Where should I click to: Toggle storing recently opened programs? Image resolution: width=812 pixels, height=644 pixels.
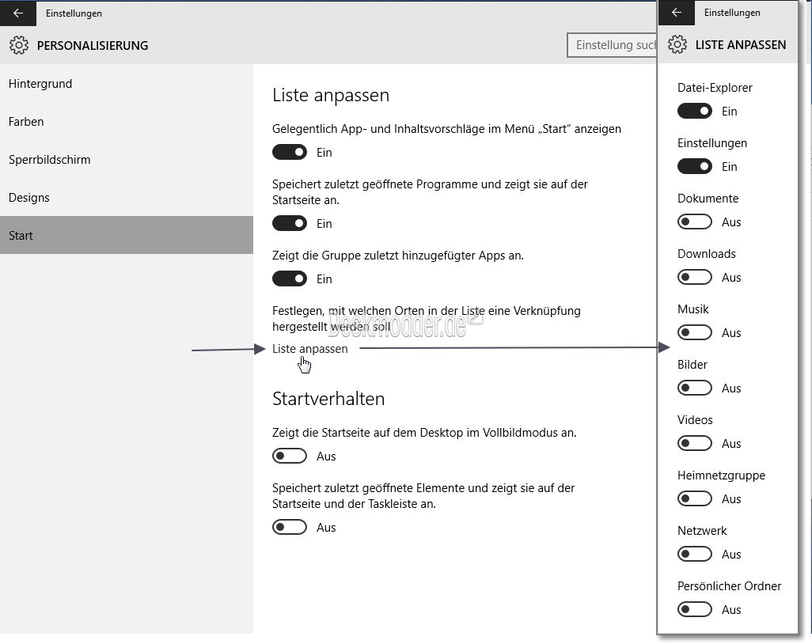pyautogui.click(x=290, y=223)
